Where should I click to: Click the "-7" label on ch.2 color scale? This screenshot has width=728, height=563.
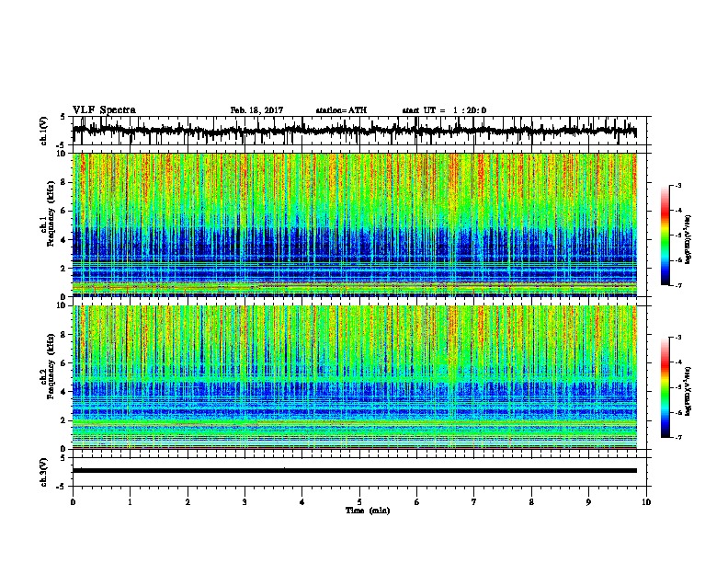coord(678,437)
